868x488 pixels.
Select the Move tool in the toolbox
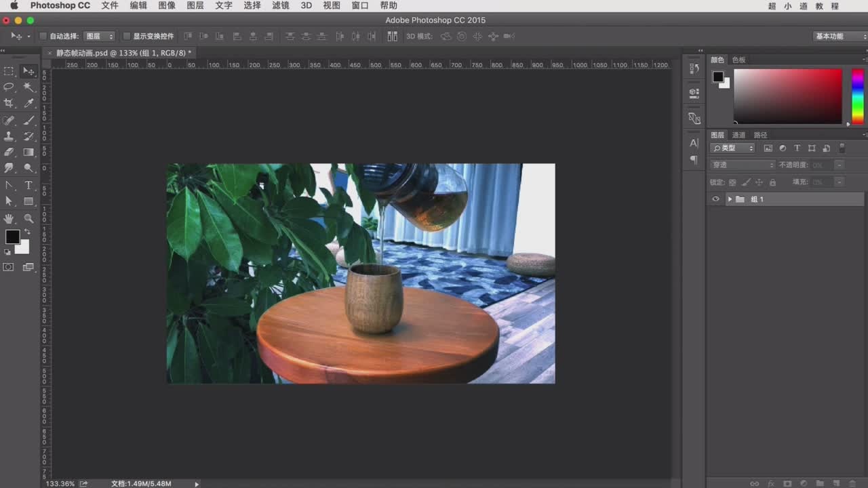28,71
